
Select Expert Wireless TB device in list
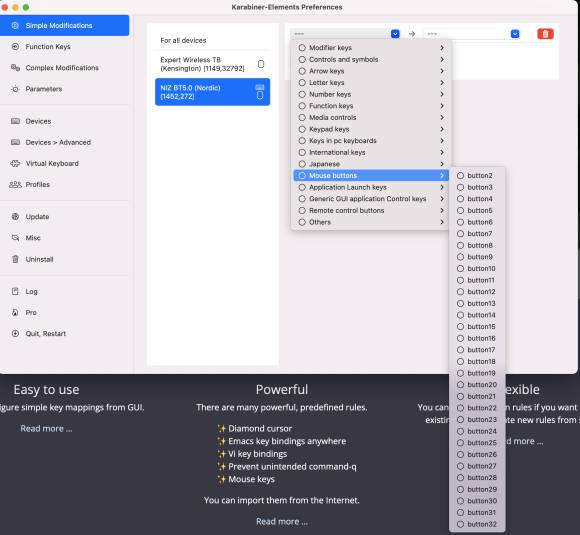(212, 64)
